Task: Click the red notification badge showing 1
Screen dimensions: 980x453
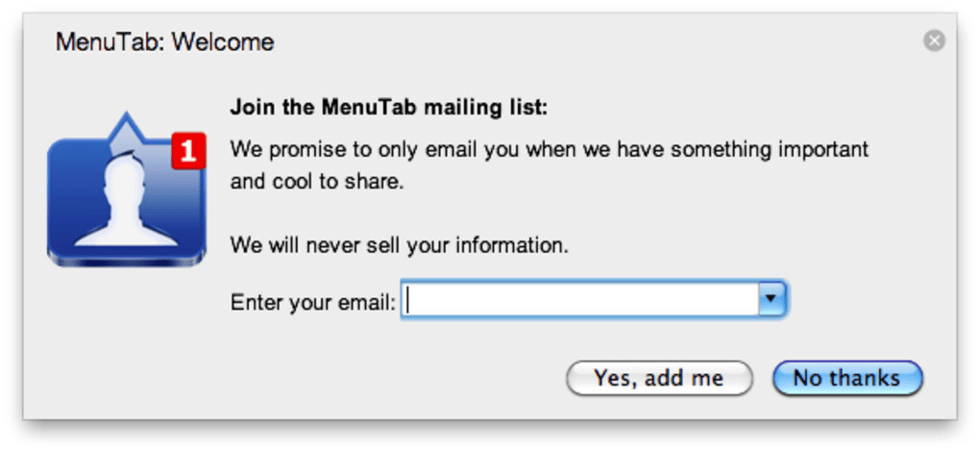Action: pos(188,151)
